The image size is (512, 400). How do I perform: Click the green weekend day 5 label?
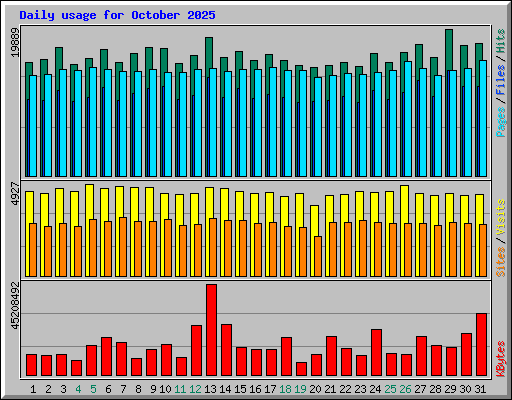coord(93,389)
